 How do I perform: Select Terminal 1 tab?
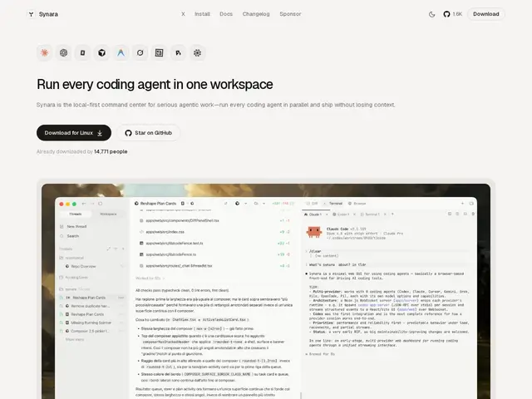[370, 214]
